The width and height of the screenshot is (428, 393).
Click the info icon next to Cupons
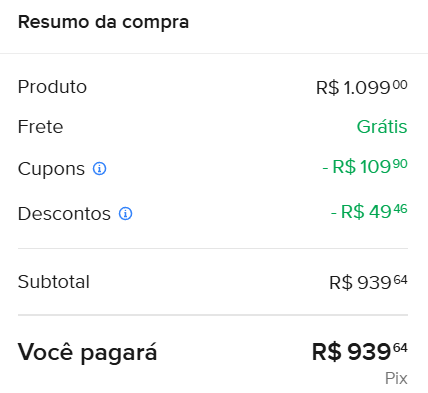99,169
